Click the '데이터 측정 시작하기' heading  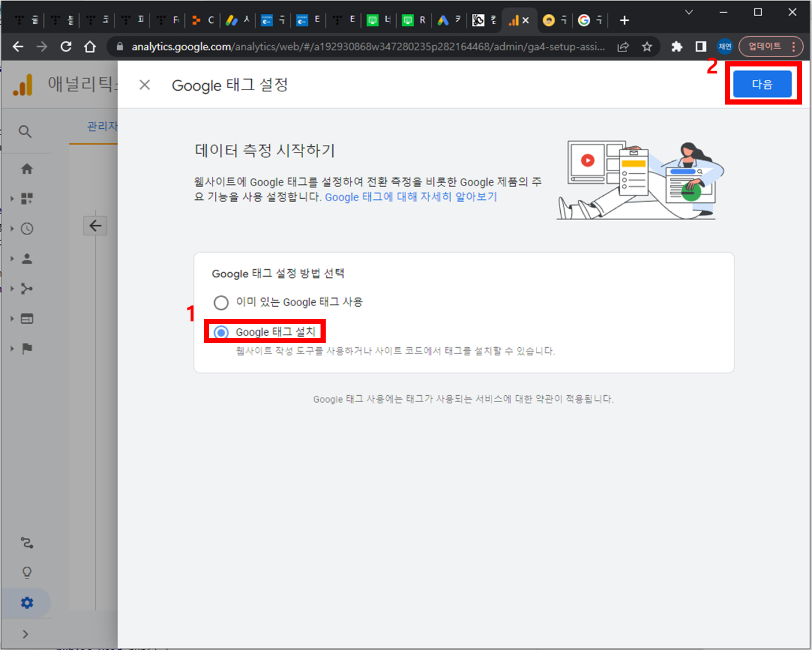click(265, 151)
